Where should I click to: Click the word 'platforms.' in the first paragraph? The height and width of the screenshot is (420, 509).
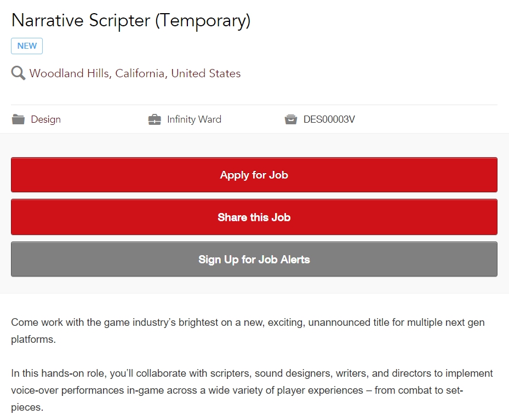[33, 340]
